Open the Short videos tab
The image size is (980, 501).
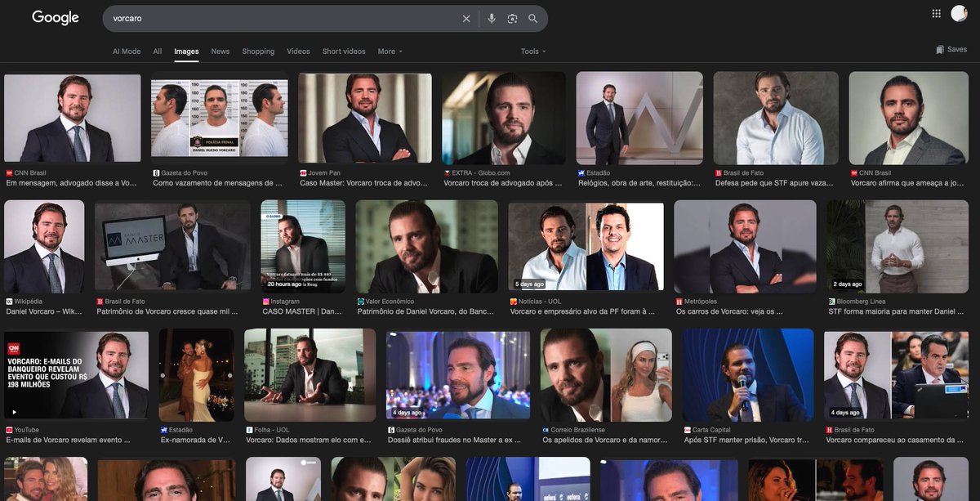(344, 51)
